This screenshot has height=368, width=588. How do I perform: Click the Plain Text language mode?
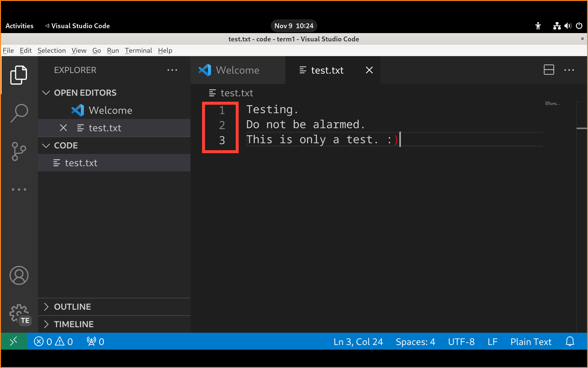pyautogui.click(x=531, y=342)
